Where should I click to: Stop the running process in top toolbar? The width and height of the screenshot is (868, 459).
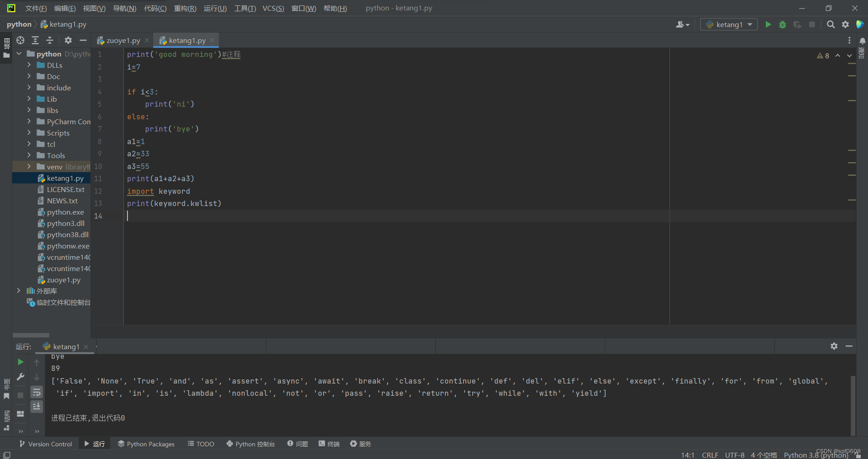coord(812,24)
